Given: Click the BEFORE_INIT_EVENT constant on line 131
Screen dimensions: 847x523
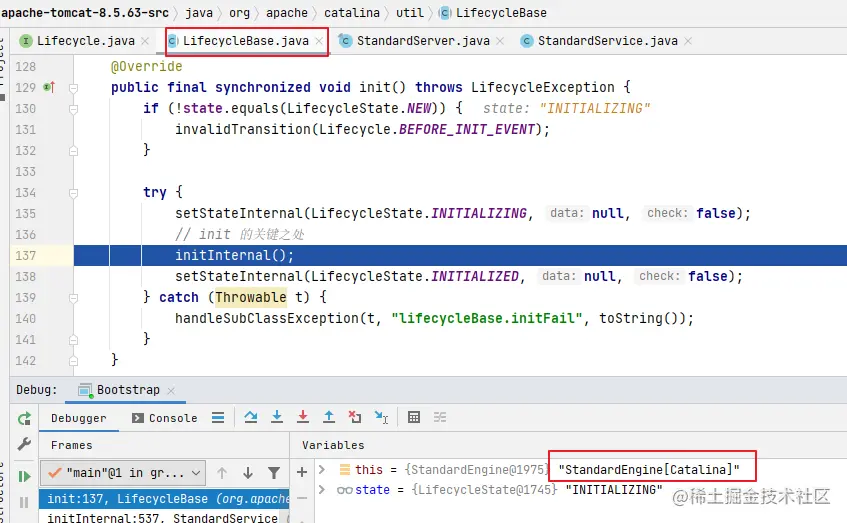Looking at the screenshot, I should [x=467, y=129].
